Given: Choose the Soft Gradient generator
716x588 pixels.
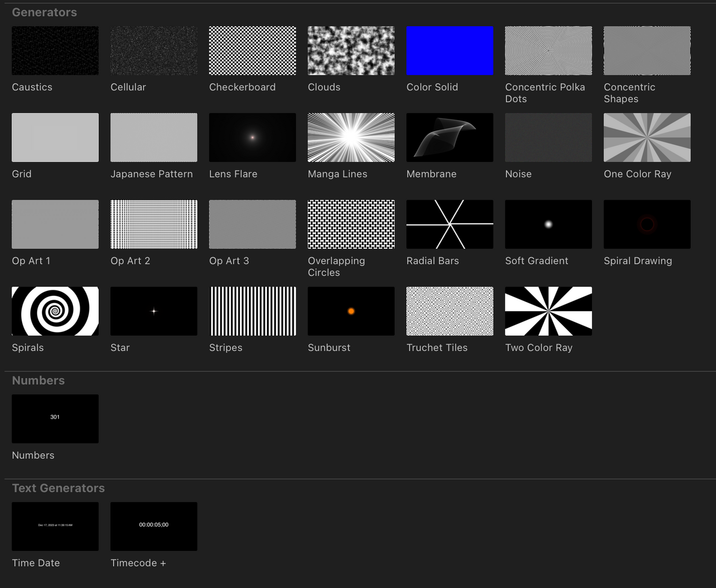Looking at the screenshot, I should coord(548,224).
